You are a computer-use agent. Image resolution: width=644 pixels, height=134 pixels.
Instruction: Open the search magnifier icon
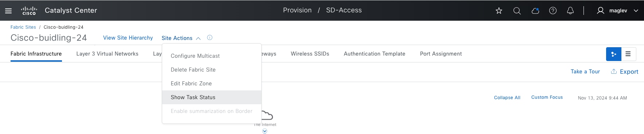click(x=517, y=11)
